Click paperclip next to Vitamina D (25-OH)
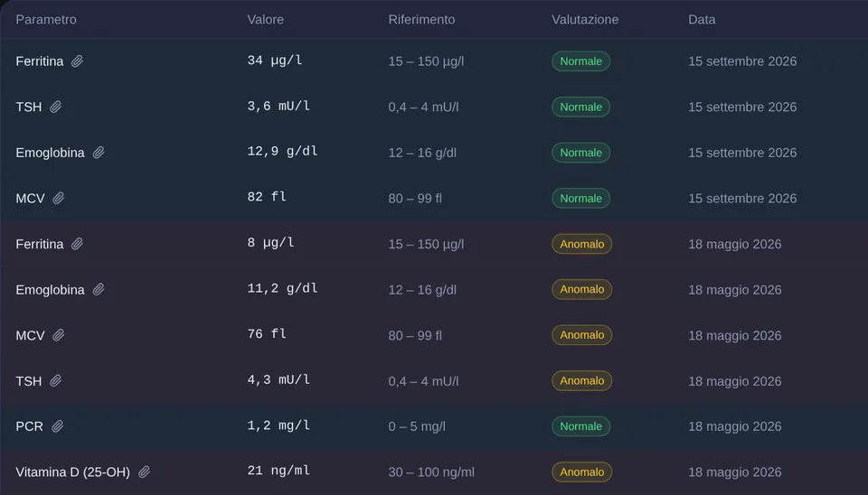Image resolution: width=868 pixels, height=495 pixels. (x=144, y=472)
